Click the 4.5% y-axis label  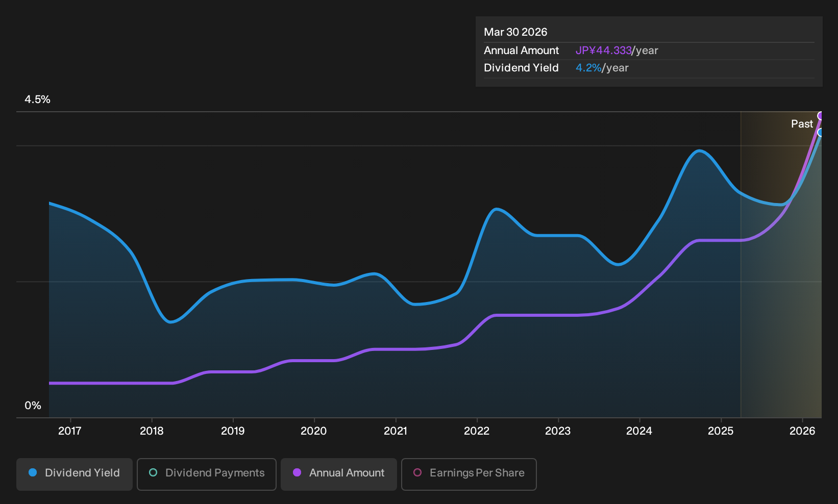pos(38,99)
